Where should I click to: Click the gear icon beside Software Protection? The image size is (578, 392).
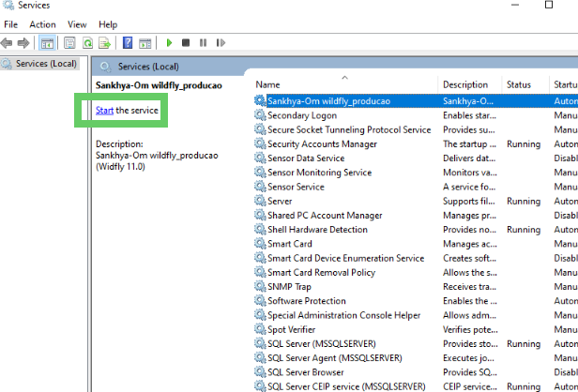pos(260,301)
